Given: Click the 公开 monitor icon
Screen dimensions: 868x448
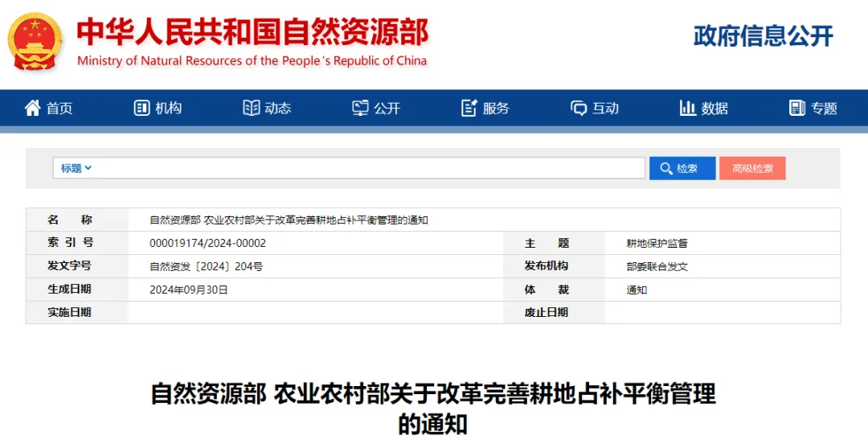Looking at the screenshot, I should click(360, 108).
